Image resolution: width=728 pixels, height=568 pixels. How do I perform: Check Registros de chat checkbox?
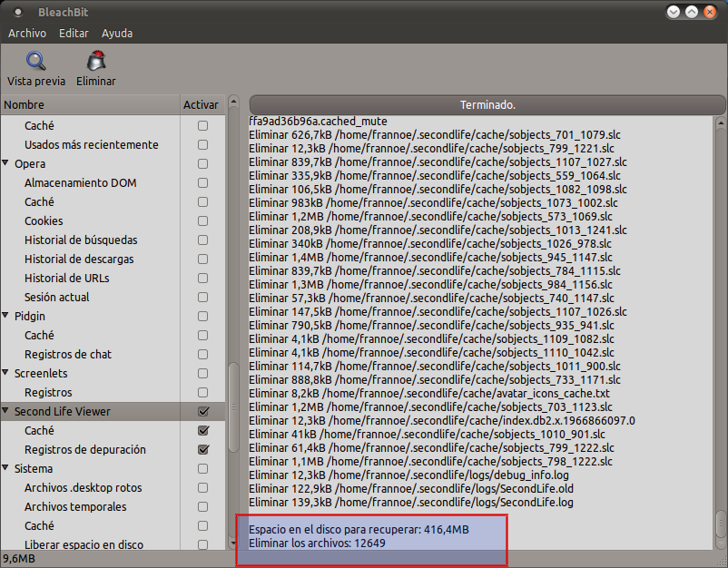pos(202,354)
